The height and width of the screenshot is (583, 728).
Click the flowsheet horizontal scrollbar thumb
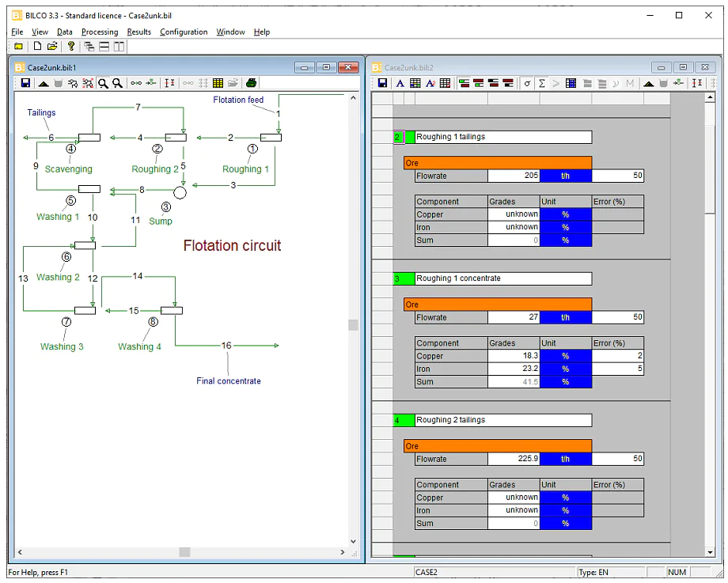(185, 552)
